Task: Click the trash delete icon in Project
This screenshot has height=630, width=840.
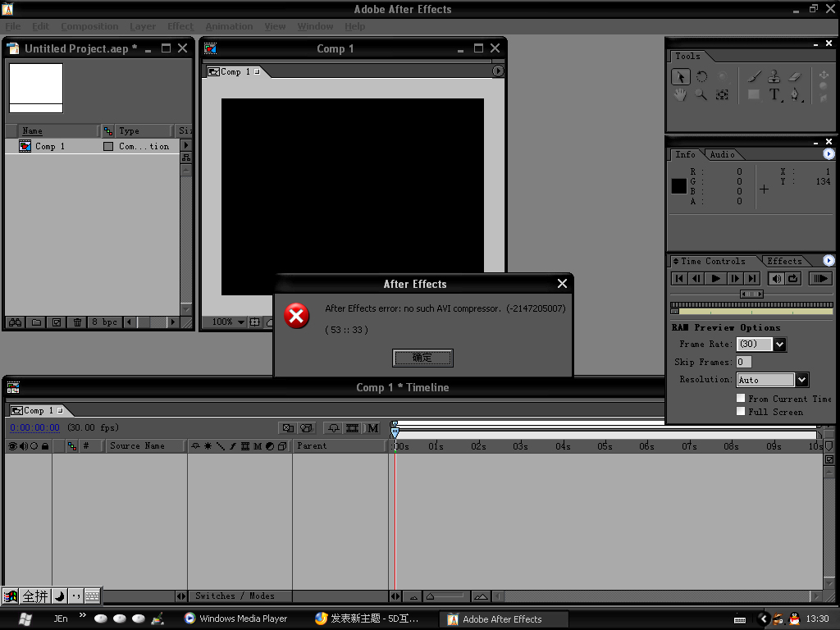Action: click(77, 322)
